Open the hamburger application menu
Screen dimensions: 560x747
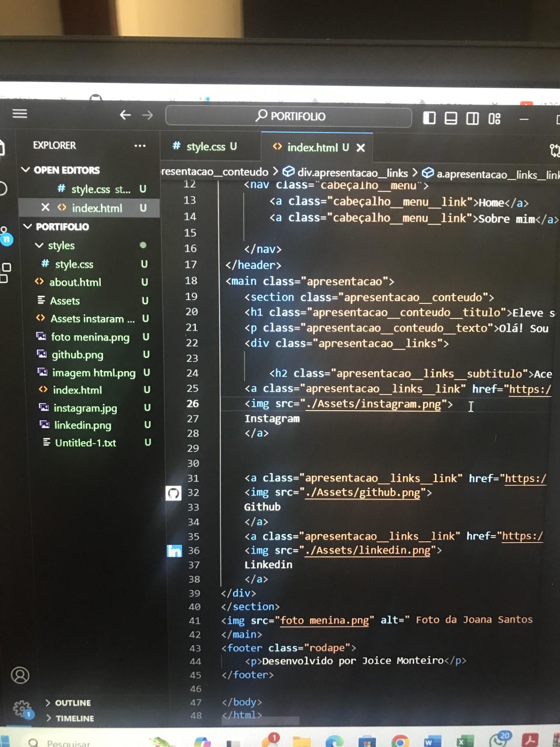point(20,114)
